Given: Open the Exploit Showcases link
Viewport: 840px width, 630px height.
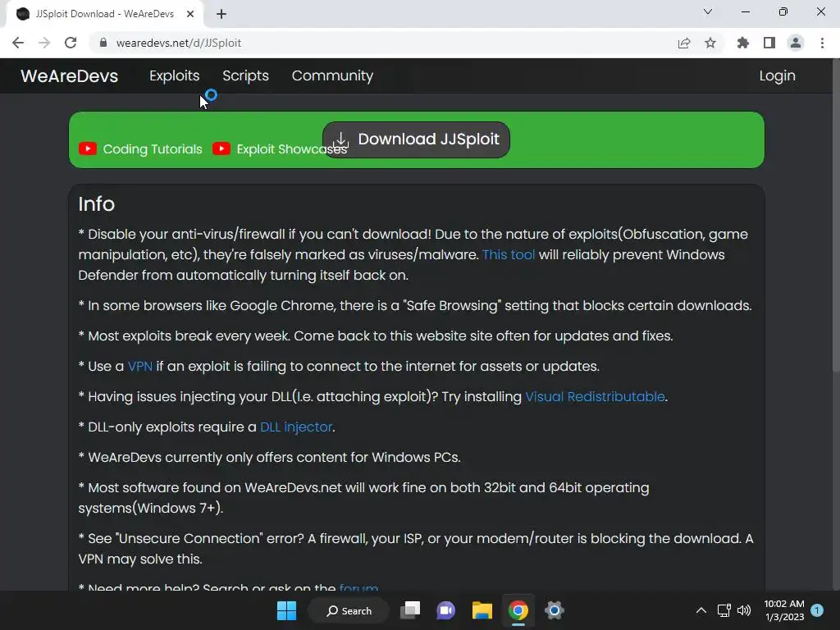Looking at the screenshot, I should click(x=291, y=149).
